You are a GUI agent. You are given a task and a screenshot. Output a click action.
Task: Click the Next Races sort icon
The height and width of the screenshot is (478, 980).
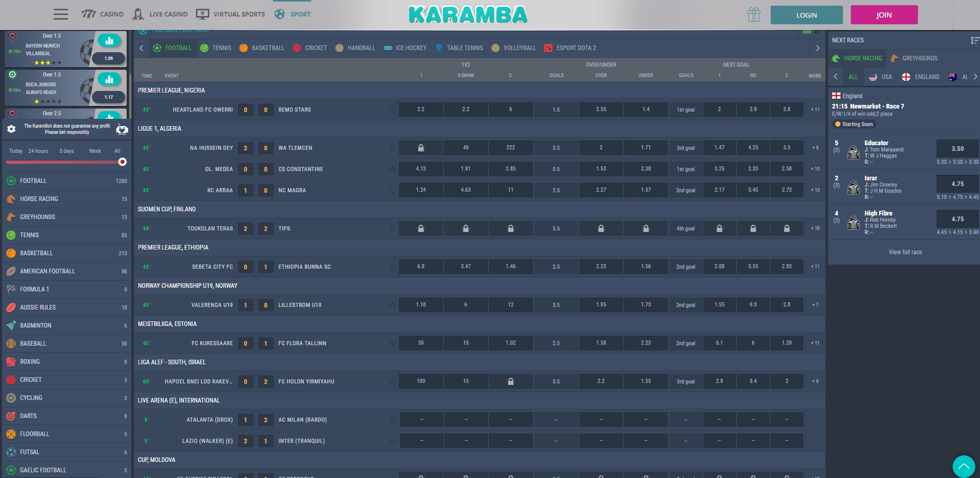pos(974,40)
